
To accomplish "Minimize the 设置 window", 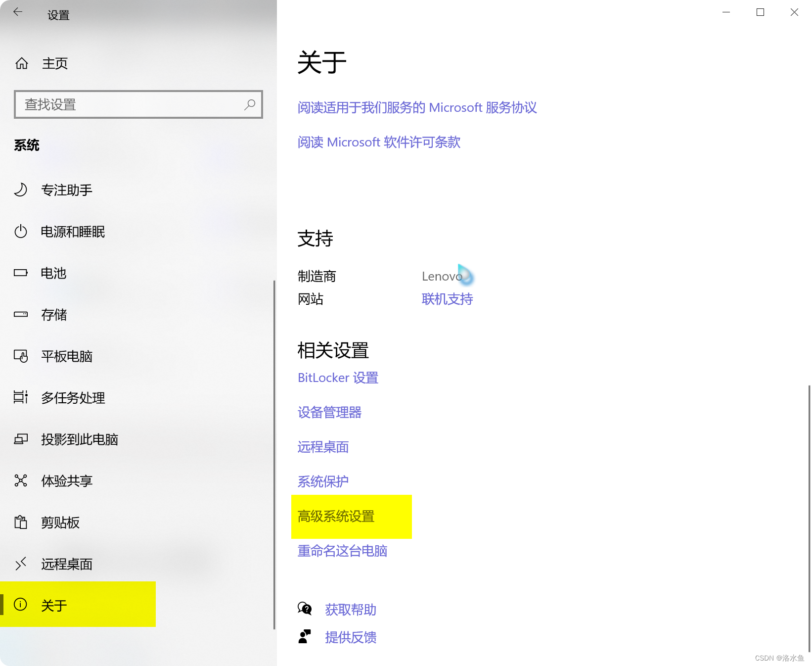I will (x=726, y=12).
